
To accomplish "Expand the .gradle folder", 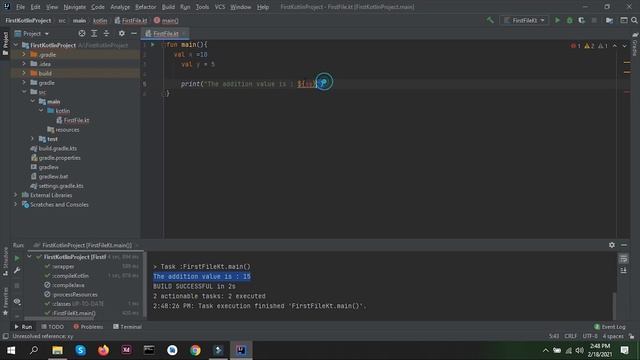I will pos(24,54).
